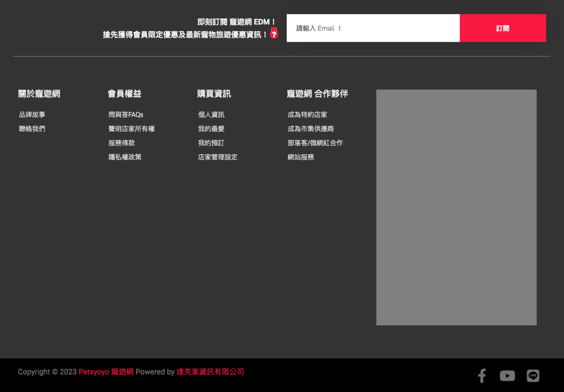Select 成為特約店家 link

click(307, 115)
